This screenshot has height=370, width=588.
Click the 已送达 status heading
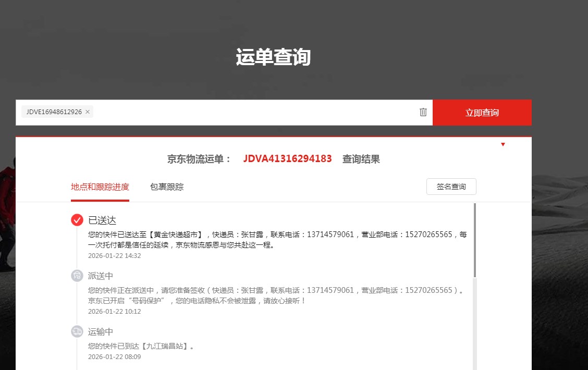tap(102, 220)
